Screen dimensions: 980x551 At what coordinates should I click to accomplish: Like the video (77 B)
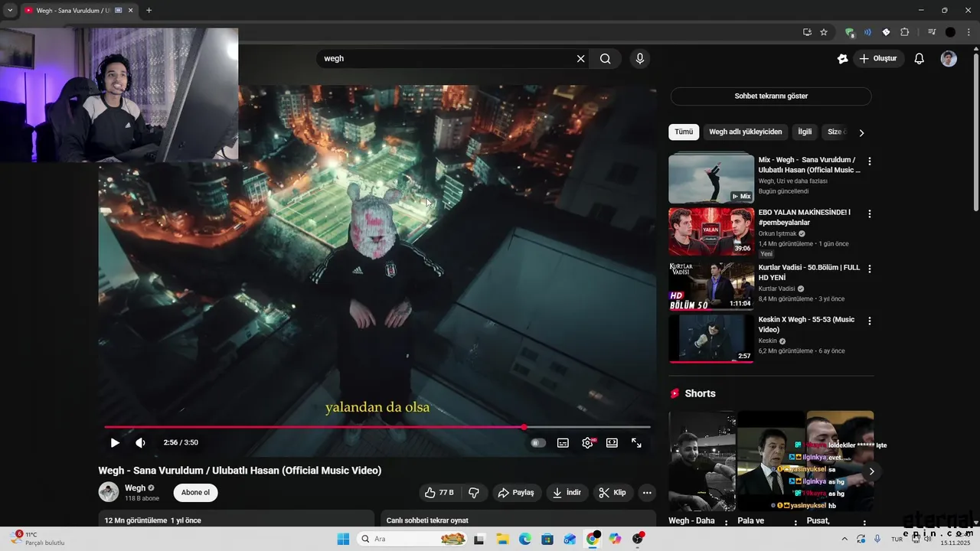(x=439, y=493)
